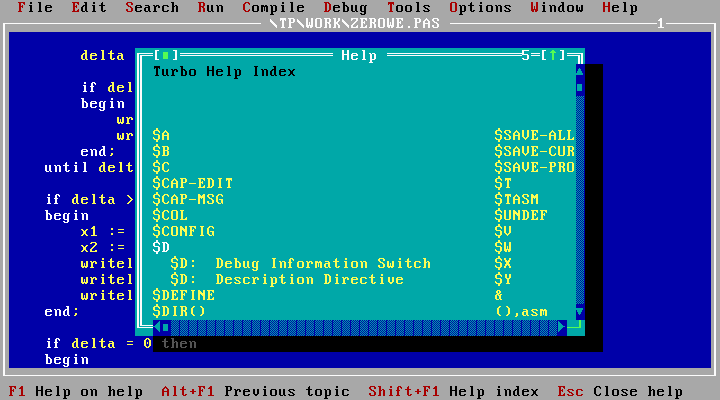
Task: Open the Options menu
Action: click(480, 8)
